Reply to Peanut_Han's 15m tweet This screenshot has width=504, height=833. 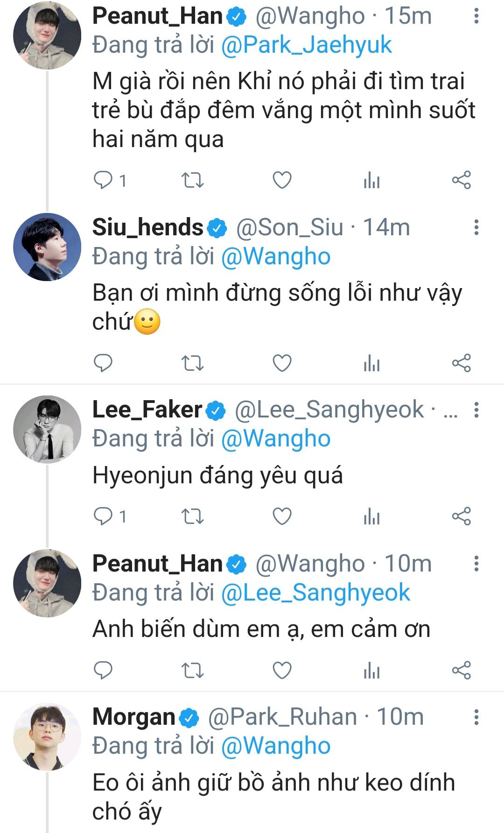[103, 180]
